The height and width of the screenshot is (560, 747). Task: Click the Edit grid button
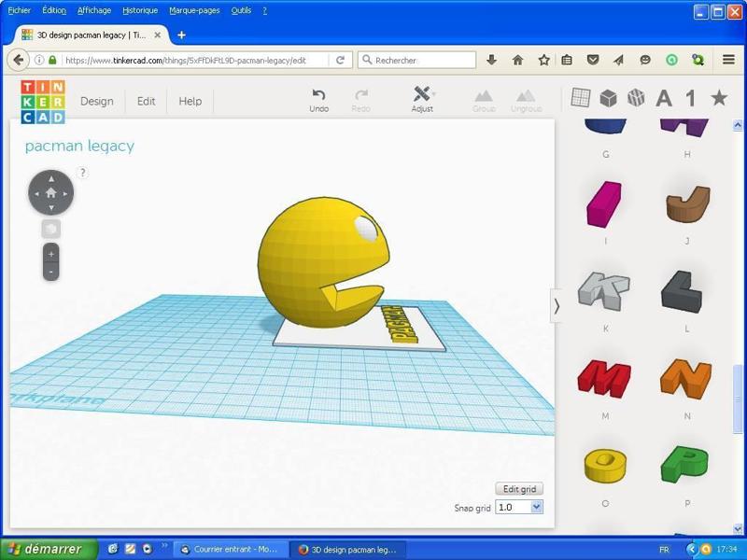point(519,489)
